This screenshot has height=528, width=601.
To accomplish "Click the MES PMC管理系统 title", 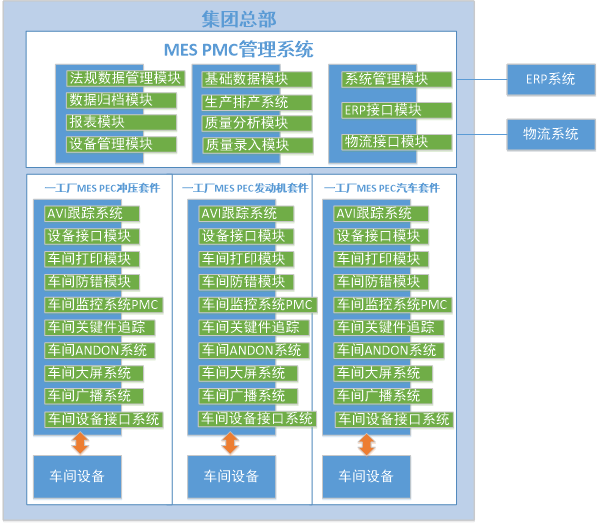I will click(x=239, y=49).
